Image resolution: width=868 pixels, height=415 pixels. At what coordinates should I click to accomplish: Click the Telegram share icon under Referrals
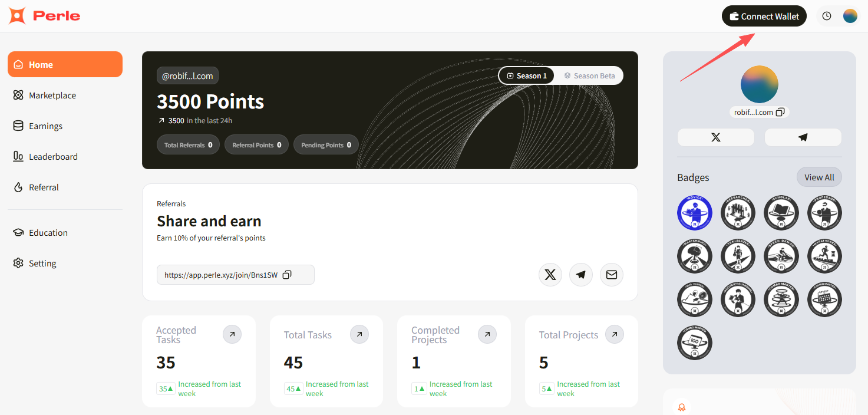[580, 274]
